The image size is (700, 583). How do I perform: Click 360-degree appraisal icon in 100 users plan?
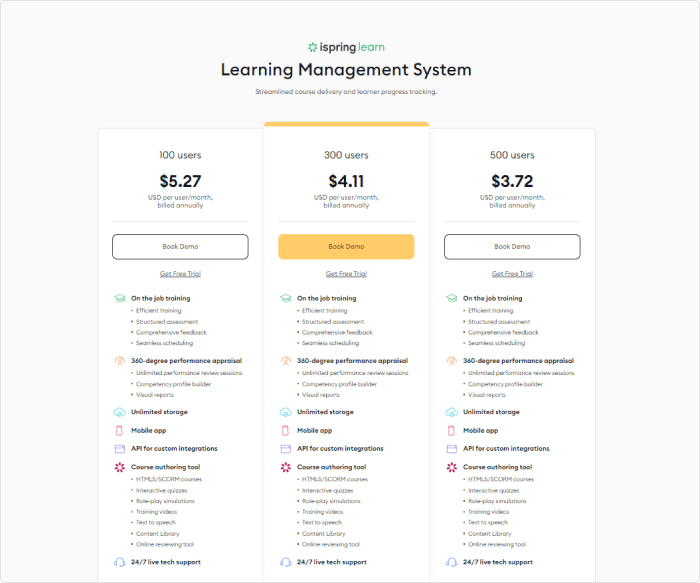120,361
